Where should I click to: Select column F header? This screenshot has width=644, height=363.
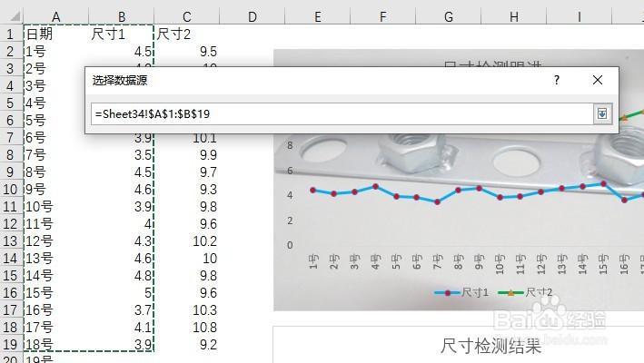pos(382,16)
